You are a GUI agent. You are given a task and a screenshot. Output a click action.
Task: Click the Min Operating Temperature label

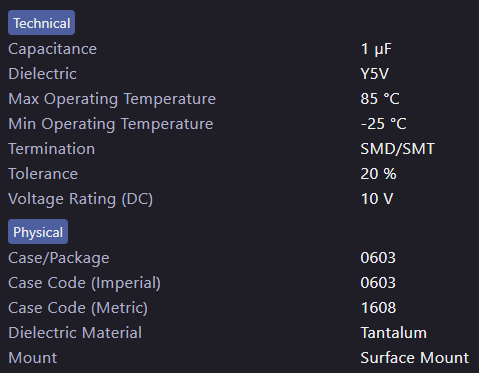[x=111, y=124]
